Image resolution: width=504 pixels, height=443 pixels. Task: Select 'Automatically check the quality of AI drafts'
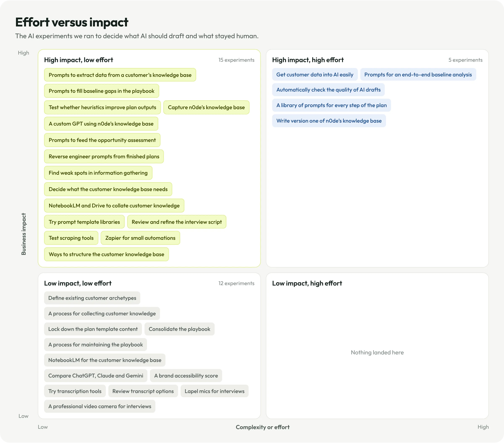tap(328, 90)
